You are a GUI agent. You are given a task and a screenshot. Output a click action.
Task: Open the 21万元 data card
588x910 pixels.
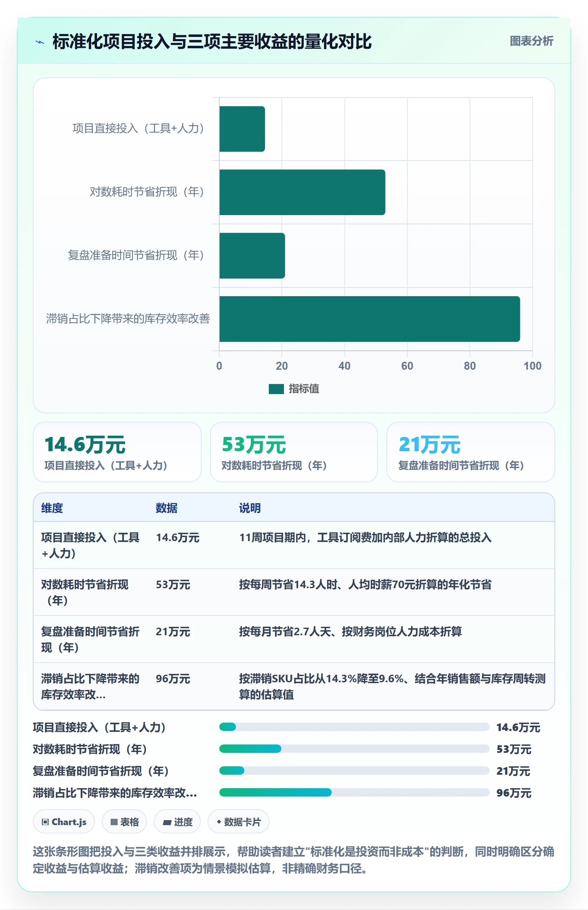coord(471,452)
